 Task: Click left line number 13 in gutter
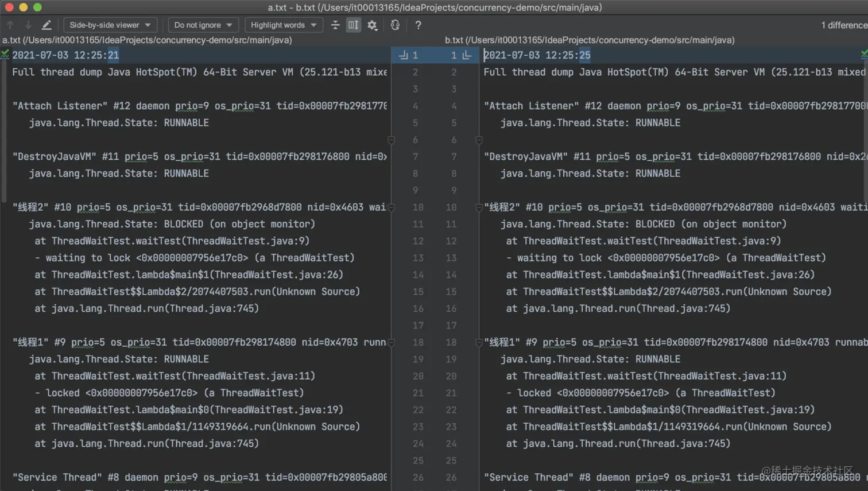click(418, 258)
